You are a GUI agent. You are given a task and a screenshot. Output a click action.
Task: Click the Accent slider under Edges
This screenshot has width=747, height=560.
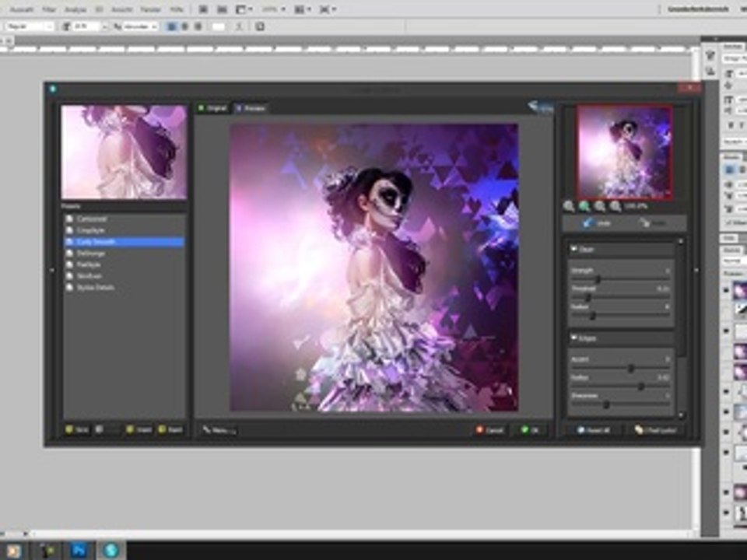pyautogui.click(x=630, y=368)
